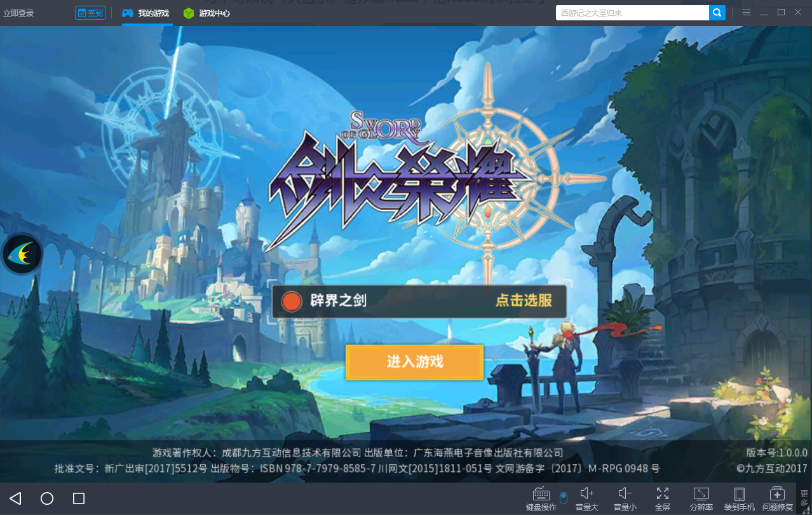Open keyboard operation (键盘操作) settings

[541, 498]
